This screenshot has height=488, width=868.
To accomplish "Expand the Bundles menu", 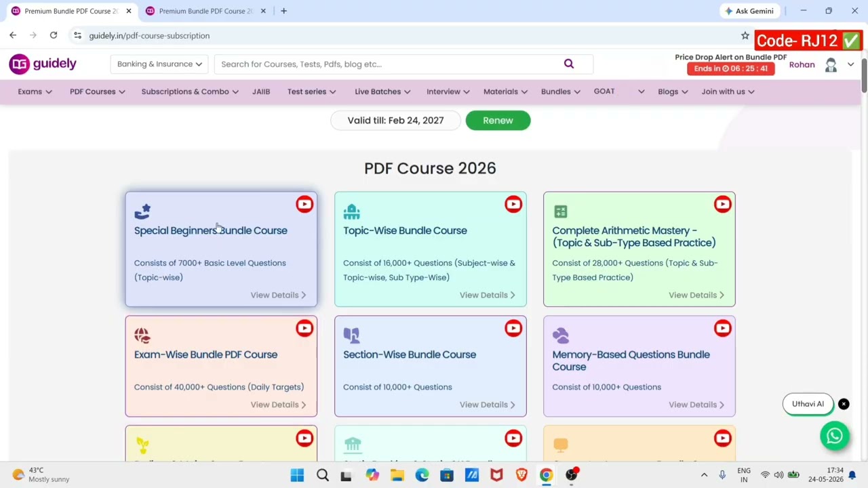I will point(560,91).
